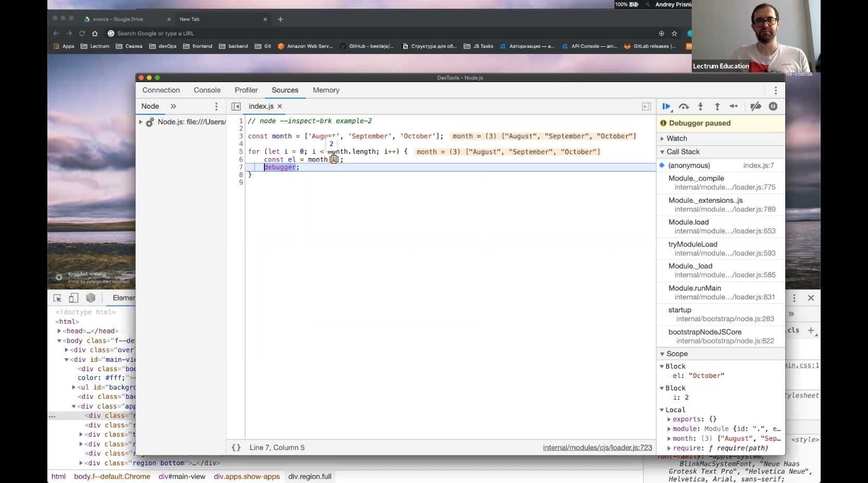
Task: Select the bootstrapNodeJSCore call stack frame
Action: (x=721, y=336)
